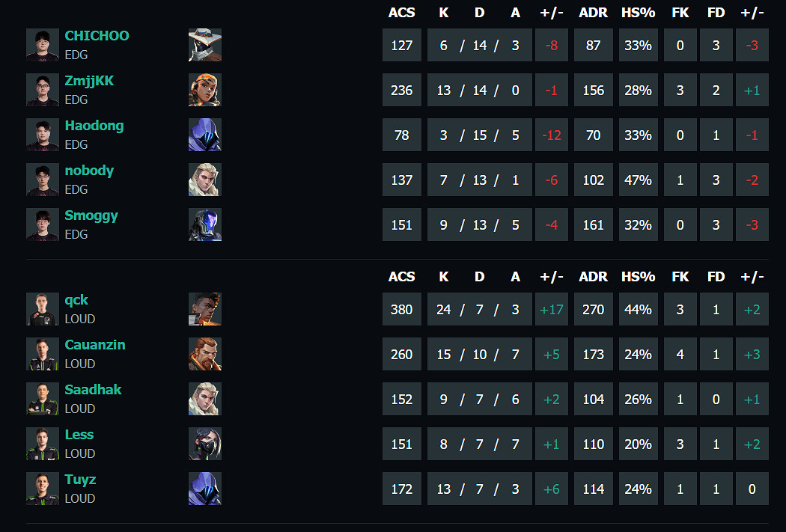This screenshot has height=532, width=786.
Task: Click the Sova agent icon beside Saadhak
Action: point(204,399)
